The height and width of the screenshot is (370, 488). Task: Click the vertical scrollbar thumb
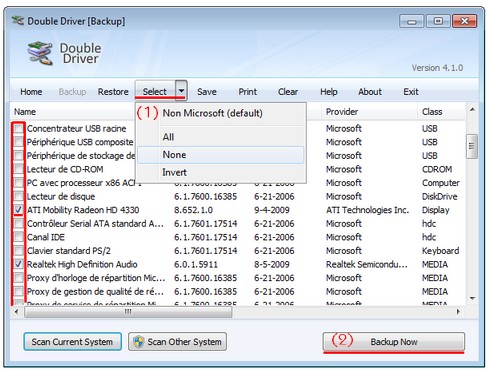point(472,146)
